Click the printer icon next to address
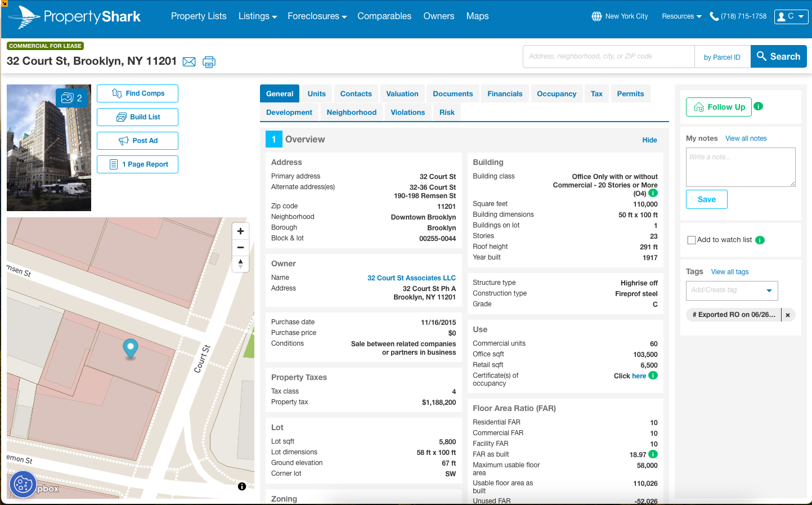The height and width of the screenshot is (505, 812). point(209,62)
